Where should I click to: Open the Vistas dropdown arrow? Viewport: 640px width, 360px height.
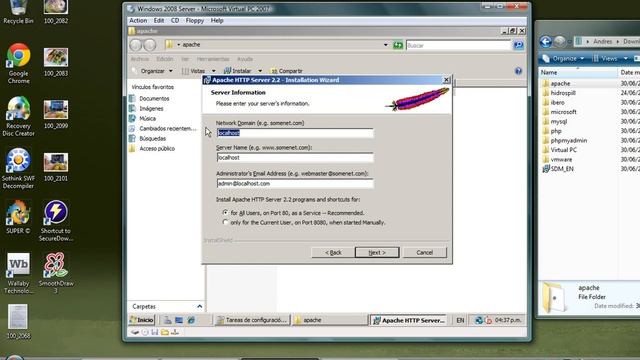(x=213, y=71)
